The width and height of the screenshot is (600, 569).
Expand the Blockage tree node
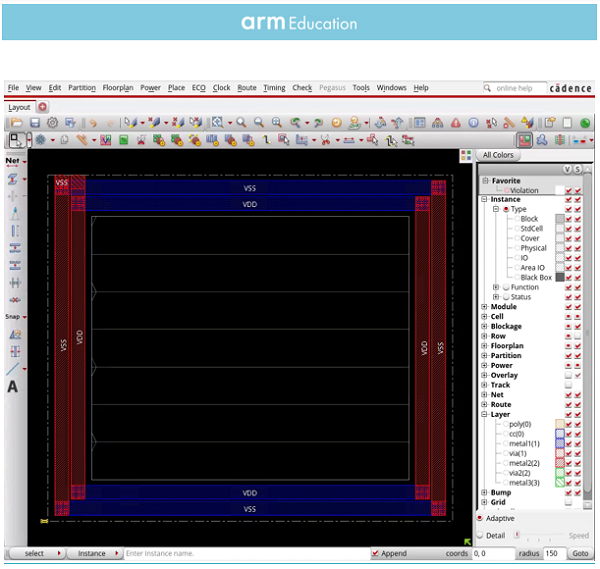tap(484, 326)
